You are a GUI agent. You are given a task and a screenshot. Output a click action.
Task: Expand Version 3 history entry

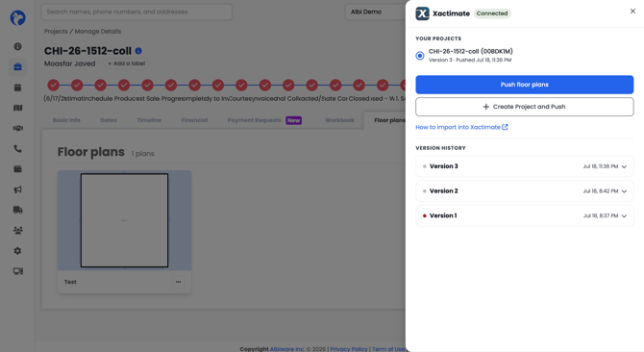(x=525, y=166)
